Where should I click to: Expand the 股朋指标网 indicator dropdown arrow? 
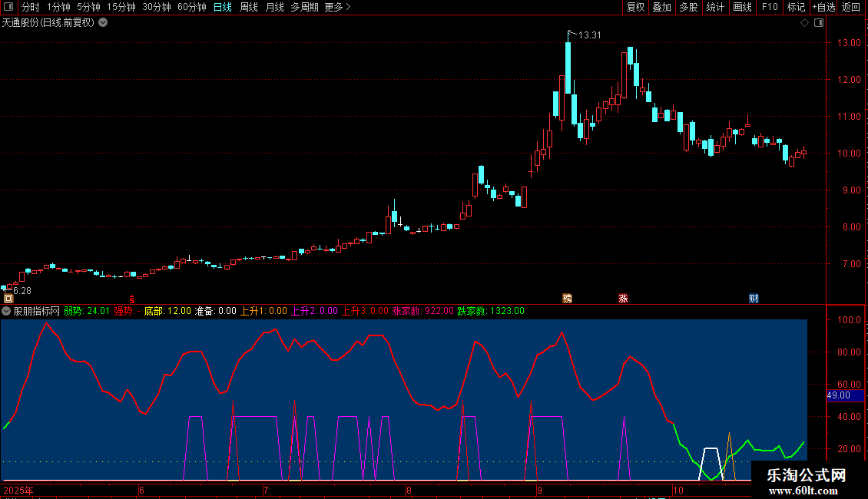(x=7, y=312)
